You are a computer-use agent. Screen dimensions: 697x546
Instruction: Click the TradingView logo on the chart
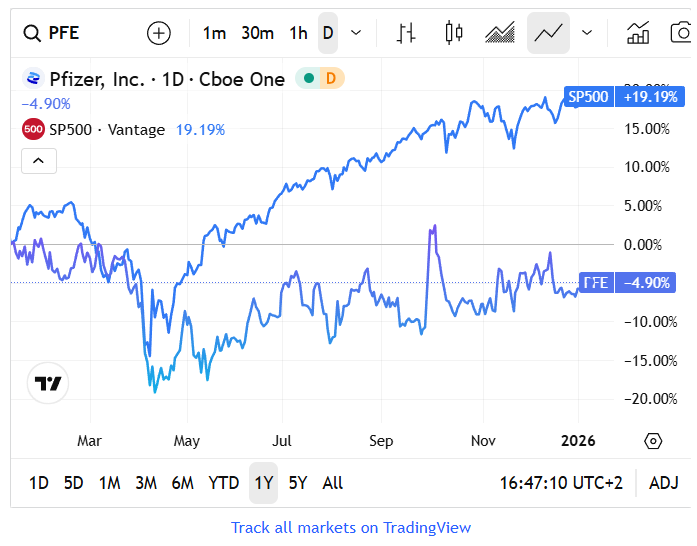point(48,383)
